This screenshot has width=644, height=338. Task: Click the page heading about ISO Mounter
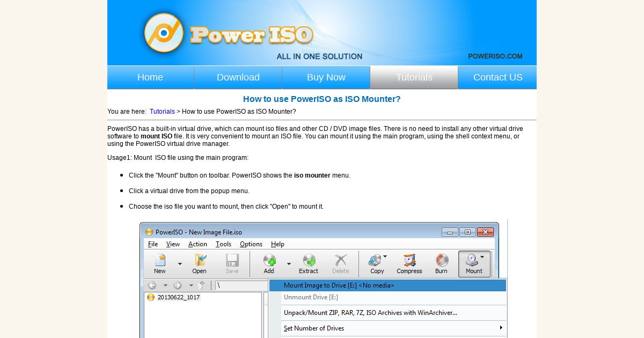click(x=322, y=99)
